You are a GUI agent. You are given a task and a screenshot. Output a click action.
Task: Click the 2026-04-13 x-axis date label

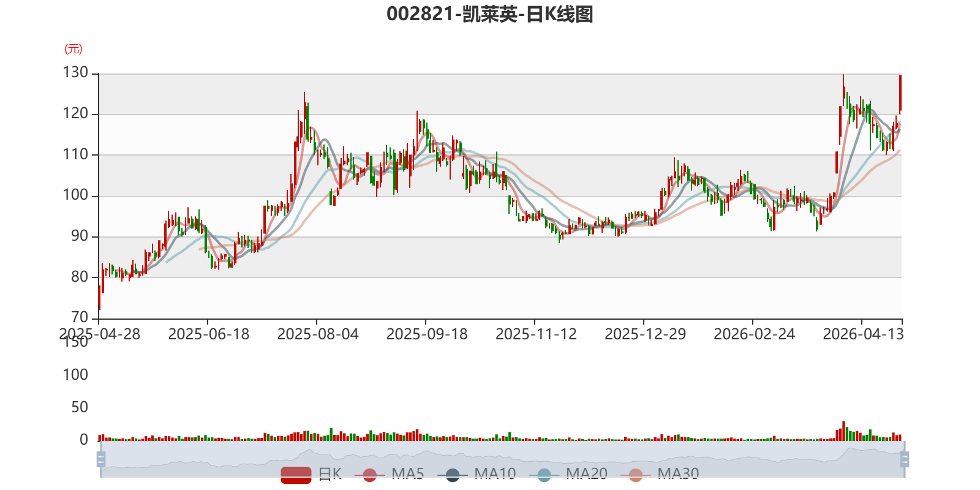(x=863, y=334)
